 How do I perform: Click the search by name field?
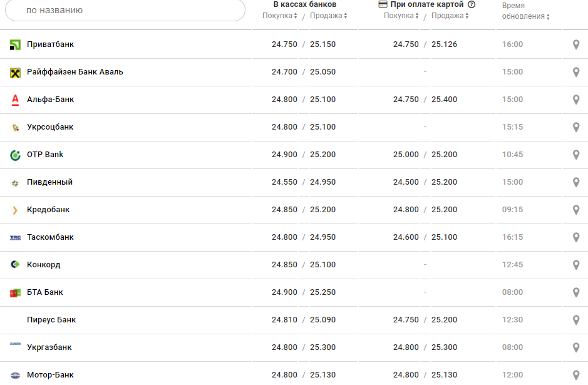coord(125,11)
